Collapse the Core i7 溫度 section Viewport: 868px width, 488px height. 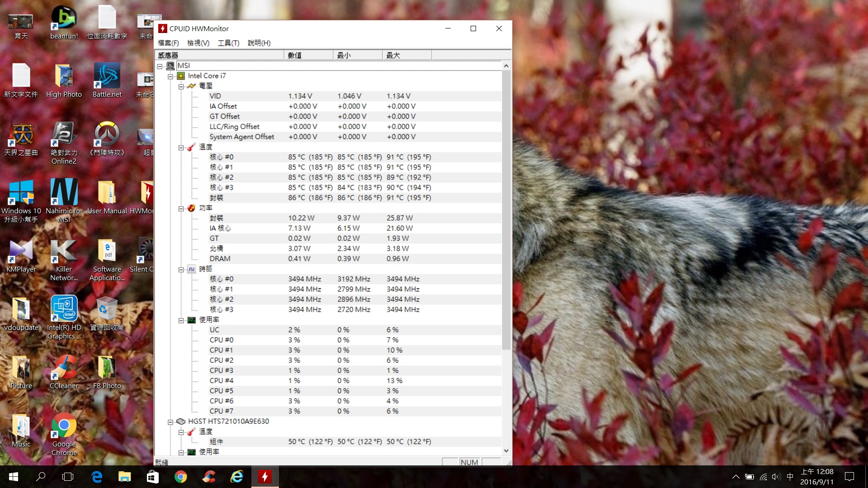click(181, 147)
